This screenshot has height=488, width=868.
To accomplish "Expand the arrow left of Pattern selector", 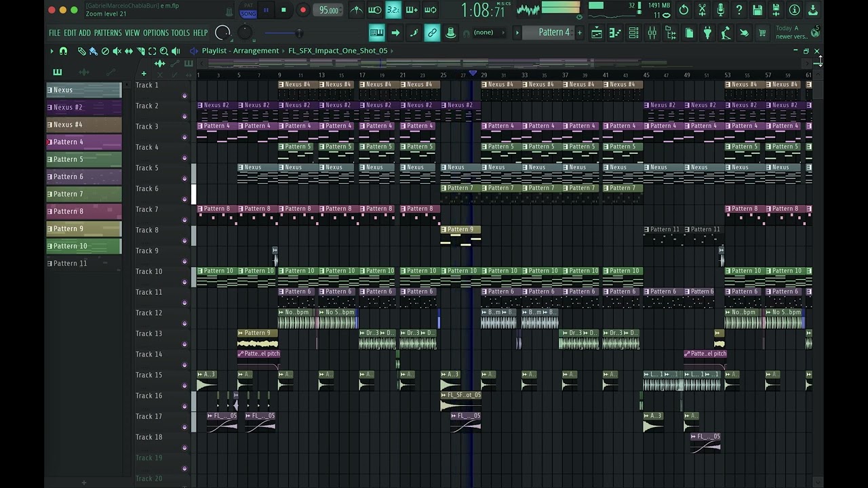I will pos(517,33).
